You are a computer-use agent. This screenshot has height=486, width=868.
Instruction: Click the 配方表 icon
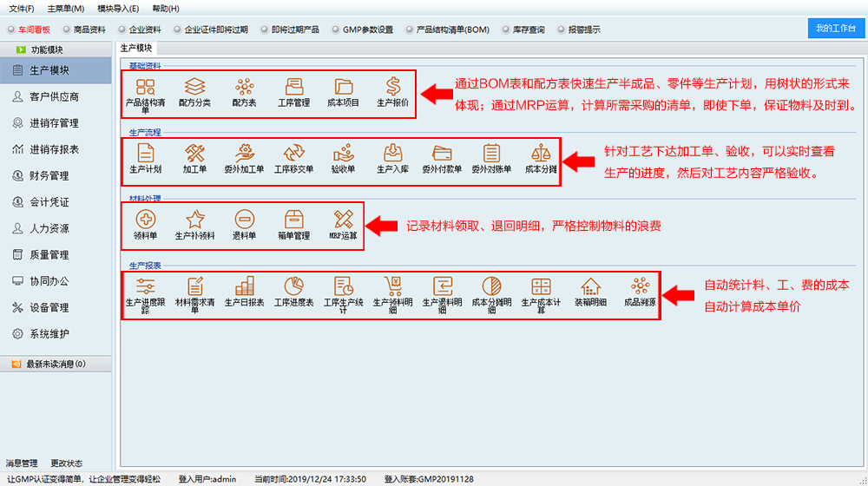pyautogui.click(x=244, y=87)
